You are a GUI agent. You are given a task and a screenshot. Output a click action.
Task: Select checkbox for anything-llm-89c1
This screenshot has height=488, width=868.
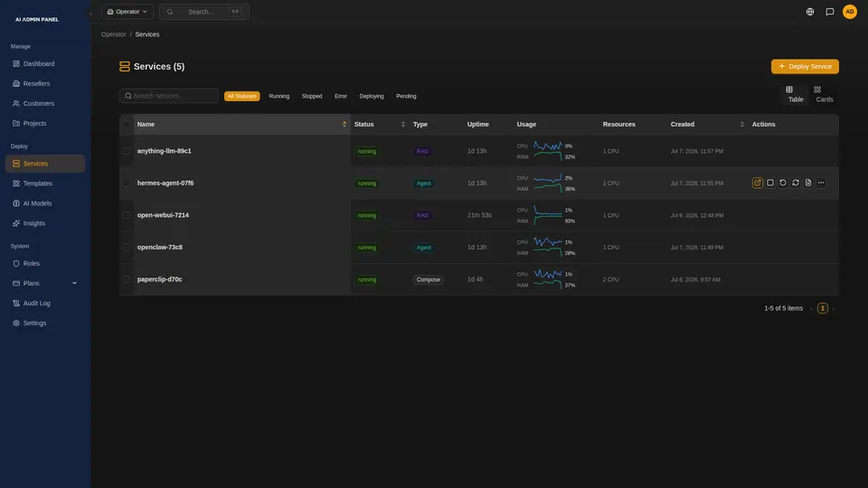pos(127,151)
